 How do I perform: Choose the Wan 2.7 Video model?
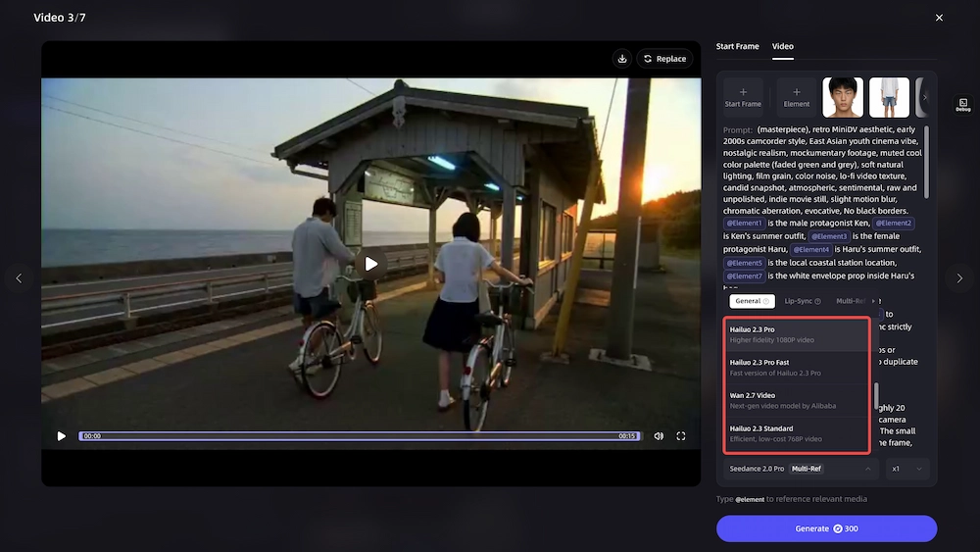click(796, 401)
